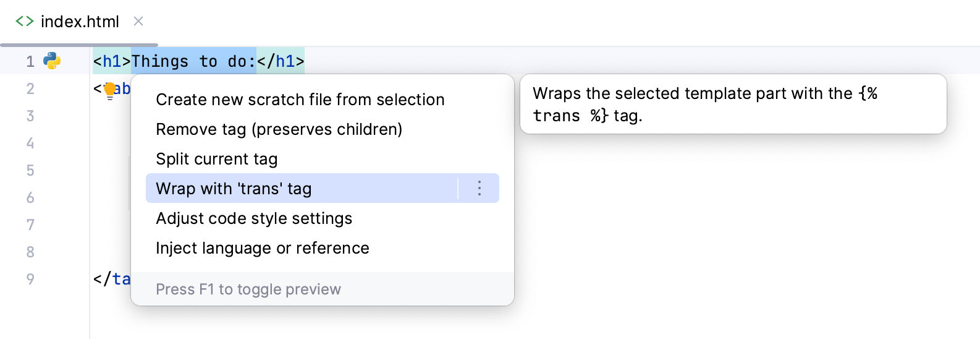Choose Create new scratch file from selection
980x339 pixels.
point(300,100)
